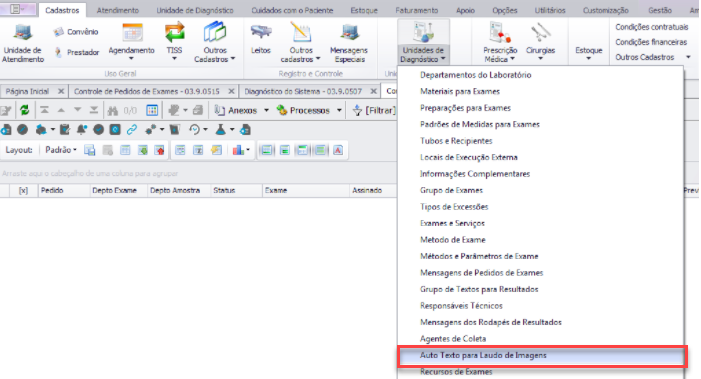The image size is (701, 379).
Task: Select Auto Texto para Laudo de Imagens
Action: coord(541,355)
